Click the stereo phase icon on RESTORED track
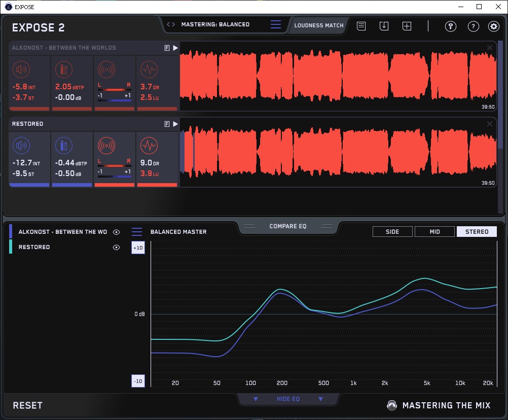 click(106, 146)
